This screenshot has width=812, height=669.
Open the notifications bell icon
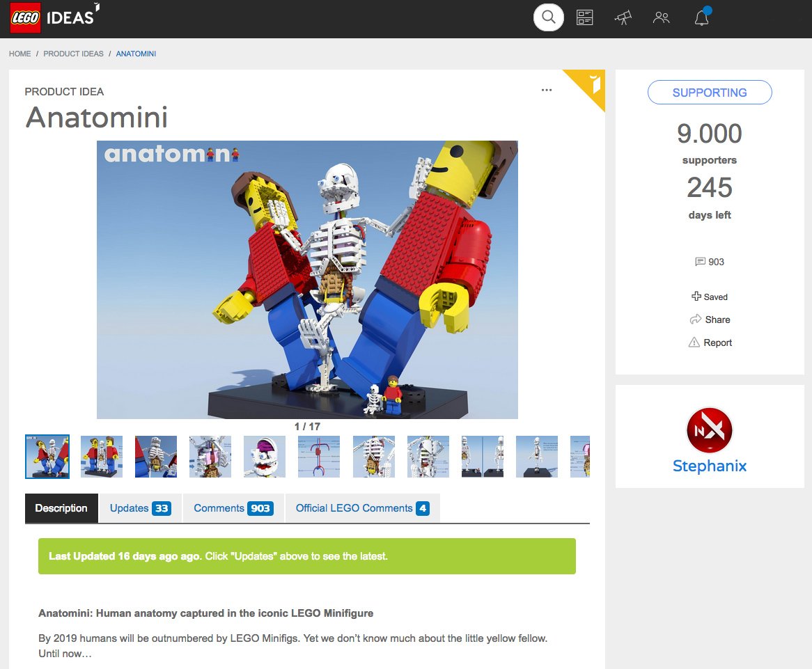[702, 17]
